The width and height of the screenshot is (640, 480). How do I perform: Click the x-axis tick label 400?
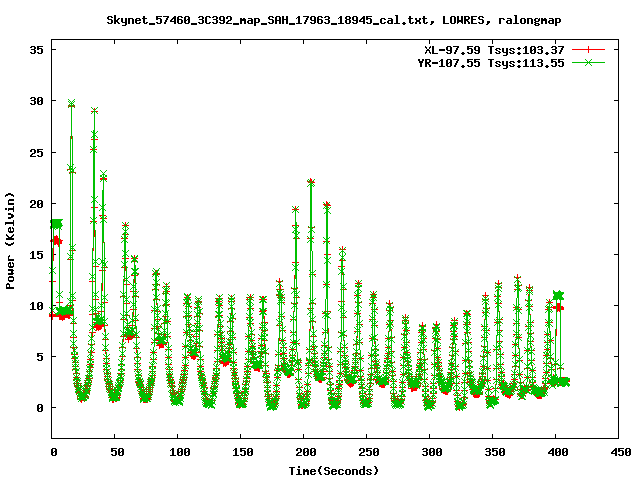pos(558,452)
